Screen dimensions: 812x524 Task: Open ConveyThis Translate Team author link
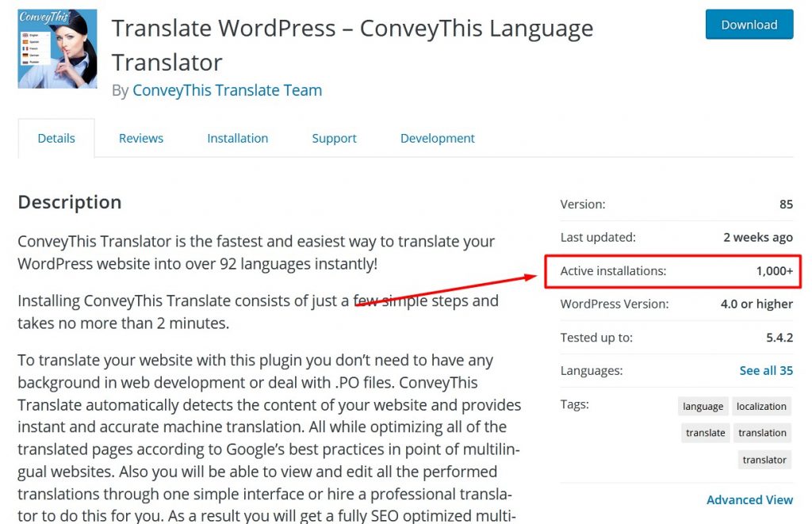click(227, 90)
